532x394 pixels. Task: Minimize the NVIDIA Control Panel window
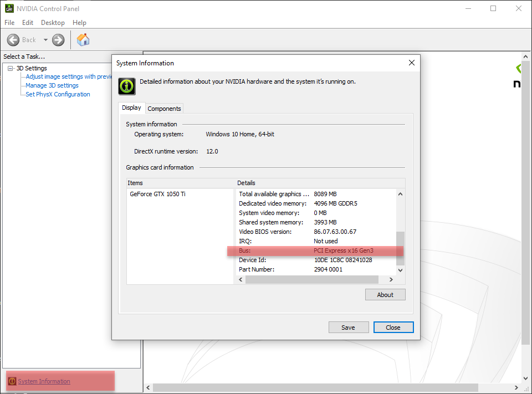[469, 8]
